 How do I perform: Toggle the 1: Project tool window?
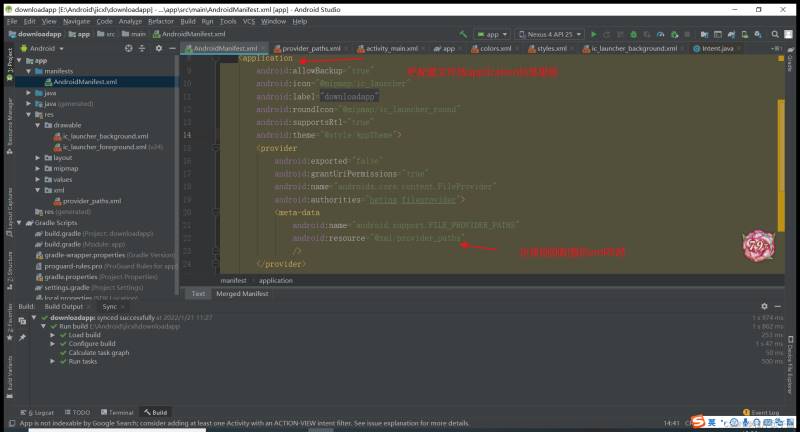pos(9,64)
